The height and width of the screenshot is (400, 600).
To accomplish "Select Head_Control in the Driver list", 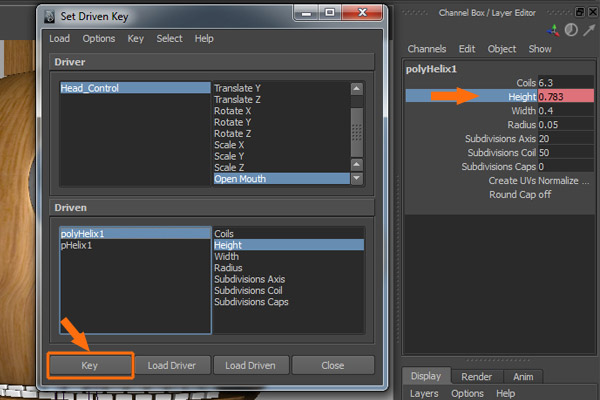I will (135, 88).
